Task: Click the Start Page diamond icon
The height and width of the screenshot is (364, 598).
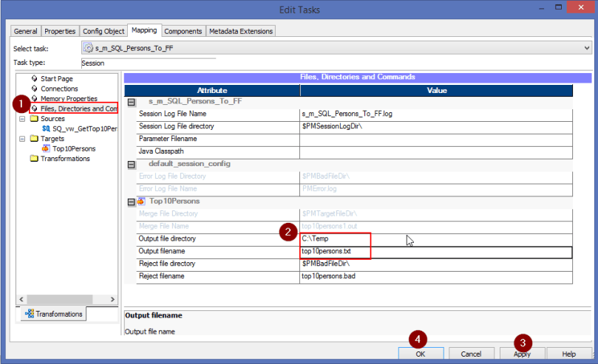Action: 34,79
